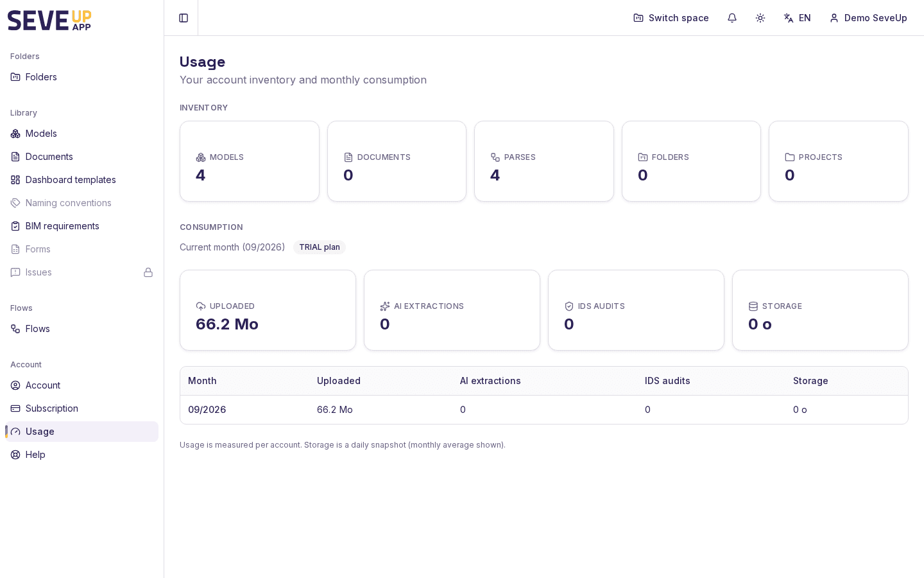The height and width of the screenshot is (578, 924).
Task: Go to the Account page
Action: pos(81,385)
